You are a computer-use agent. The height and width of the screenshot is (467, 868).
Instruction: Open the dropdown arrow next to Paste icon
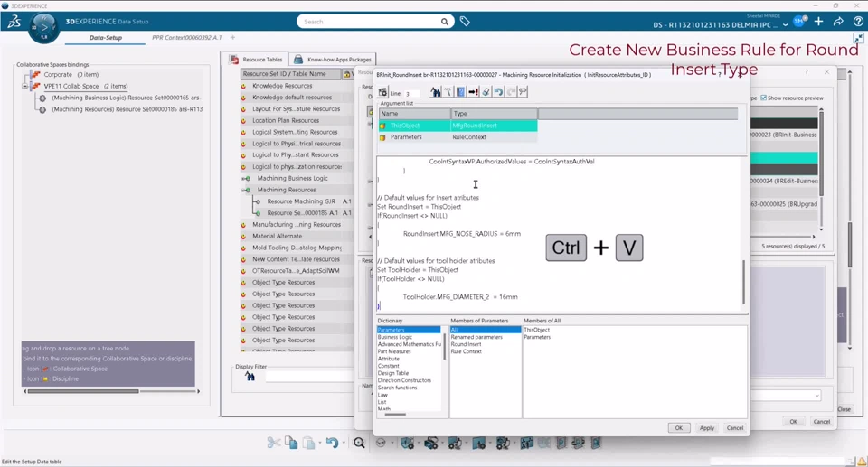(x=320, y=444)
